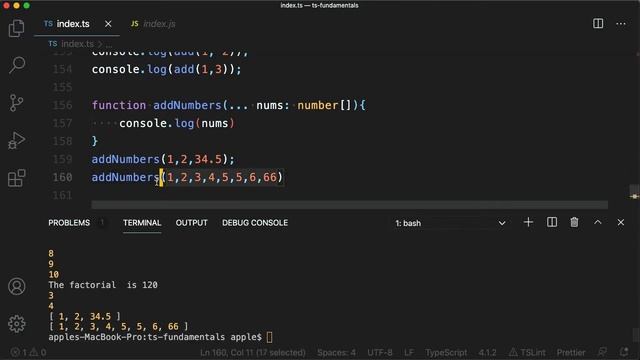The width and height of the screenshot is (640, 360).
Task: Open the PROBLEMS panel tab
Action: (69, 223)
